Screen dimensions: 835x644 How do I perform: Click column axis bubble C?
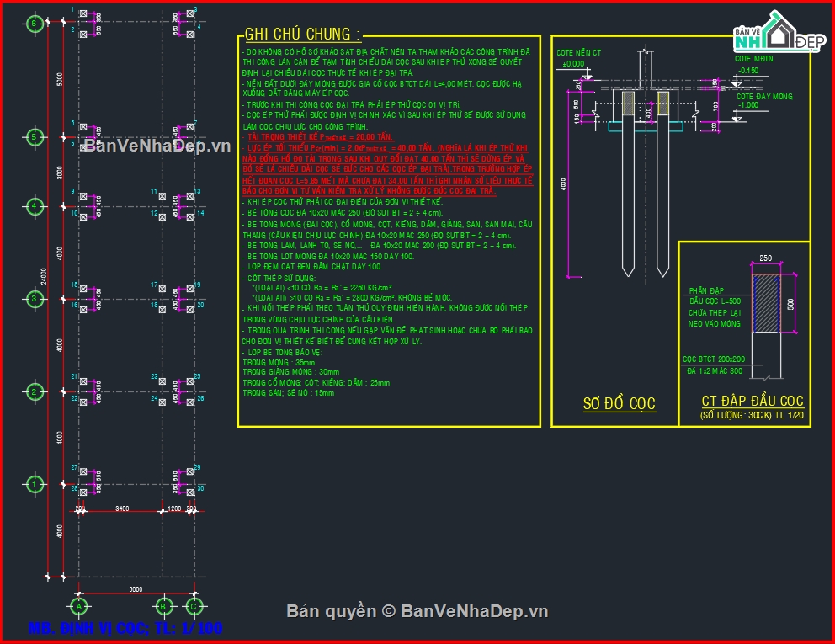pos(194,605)
